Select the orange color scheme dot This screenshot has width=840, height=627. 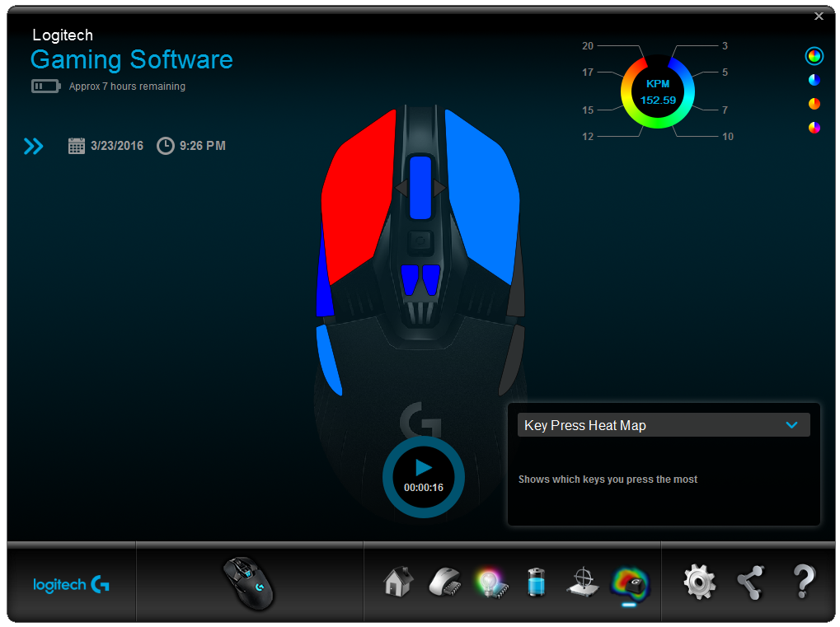pyautogui.click(x=814, y=104)
